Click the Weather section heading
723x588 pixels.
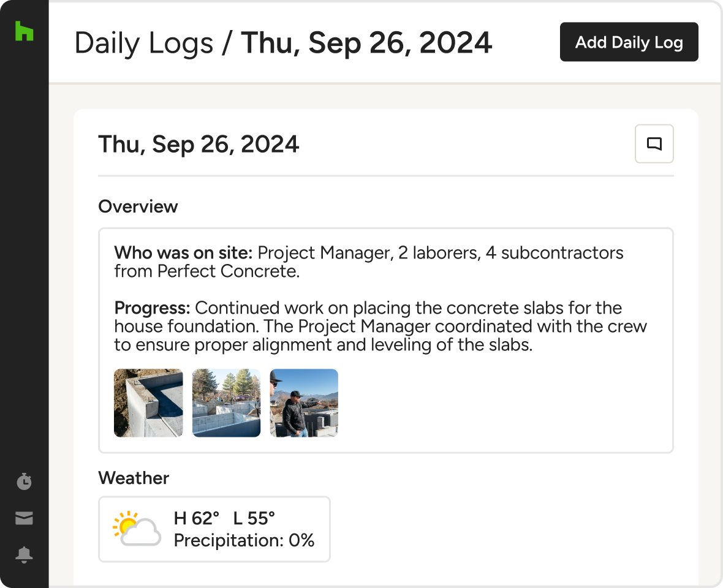tap(134, 478)
